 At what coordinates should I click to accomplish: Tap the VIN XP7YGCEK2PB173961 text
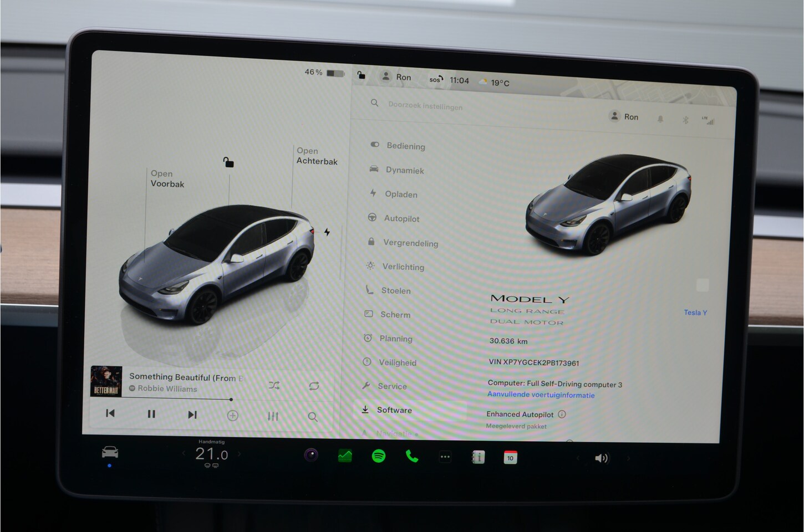pyautogui.click(x=534, y=362)
